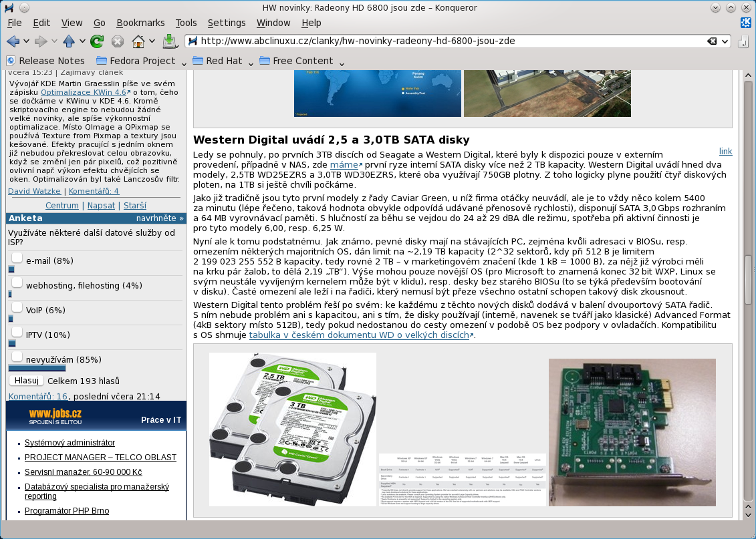Follow the Starší link
Viewport: 756px width, 539px height.
[x=135, y=206]
